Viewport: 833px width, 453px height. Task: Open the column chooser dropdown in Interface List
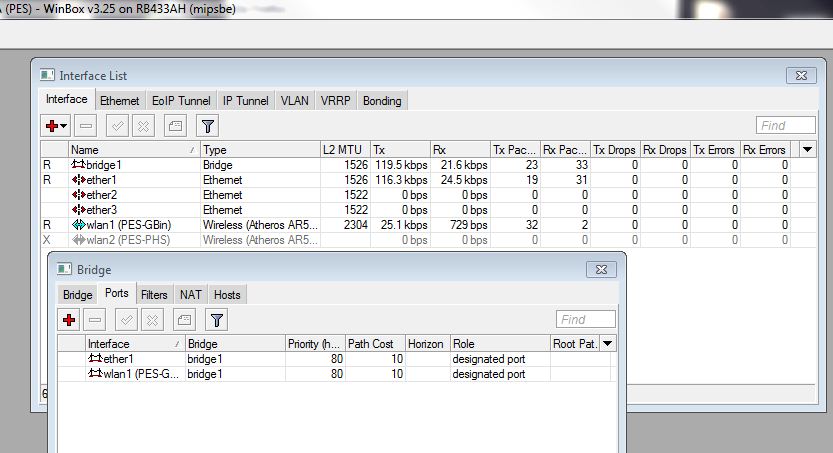(x=808, y=150)
